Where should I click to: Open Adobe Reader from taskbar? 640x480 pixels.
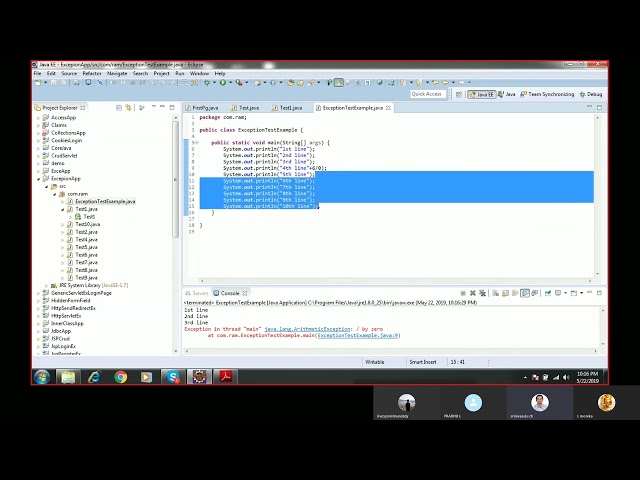pyautogui.click(x=226, y=377)
